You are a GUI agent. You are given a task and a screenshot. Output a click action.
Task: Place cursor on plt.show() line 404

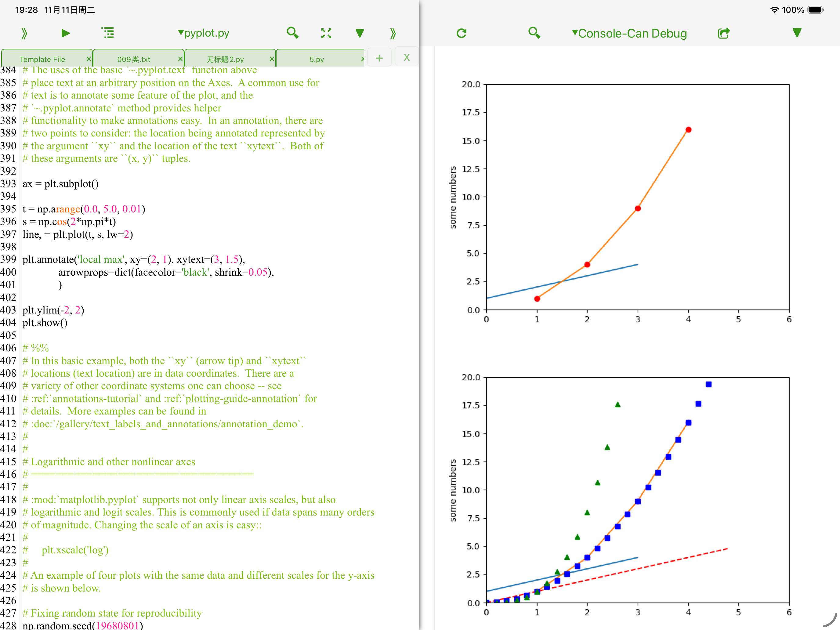[x=45, y=323]
